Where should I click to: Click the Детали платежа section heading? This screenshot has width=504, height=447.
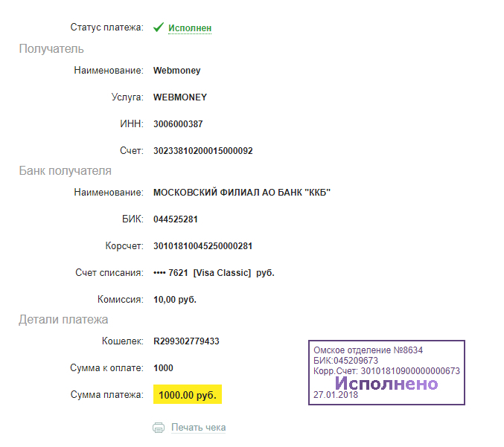(x=63, y=320)
